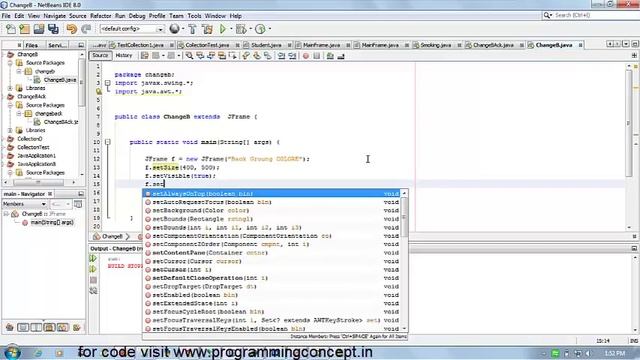The image size is (640, 360).
Task: Open the dropdown arrow next to the Run Project button
Action: (231, 29)
